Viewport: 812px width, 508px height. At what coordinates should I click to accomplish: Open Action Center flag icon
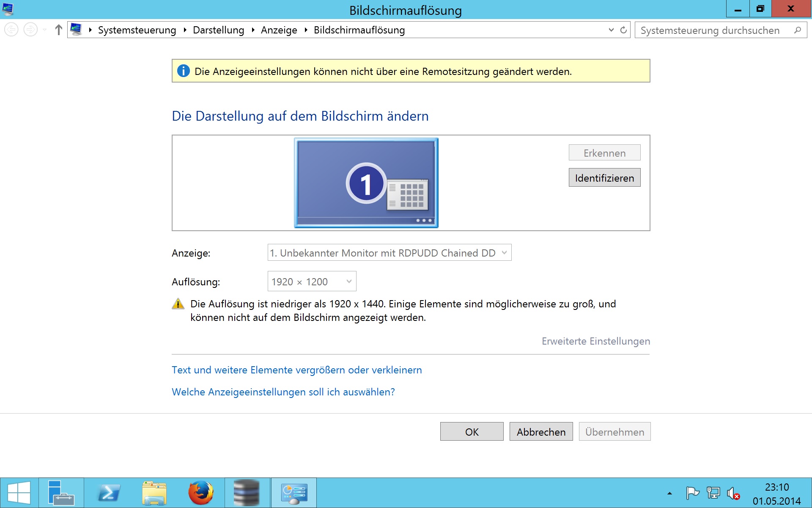click(692, 493)
